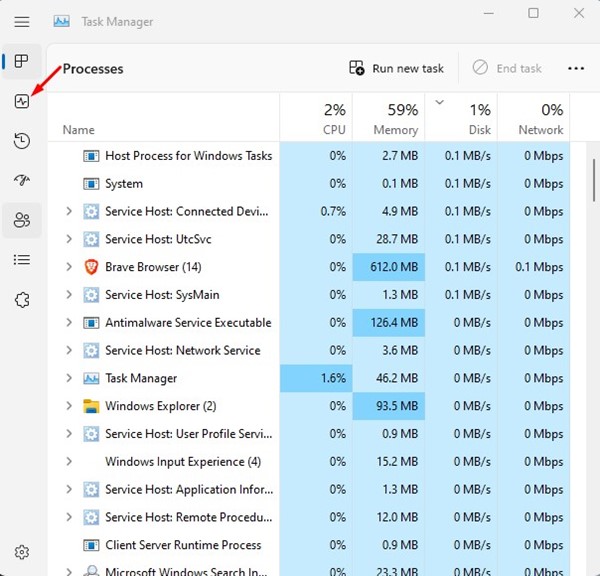Image resolution: width=600 pixels, height=576 pixels.
Task: Expand Antimalware Service Executable row
Action: coord(69,323)
